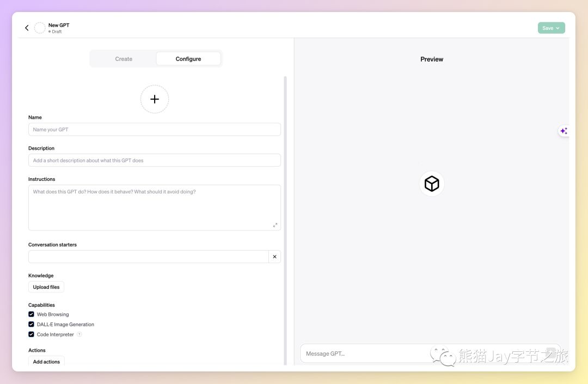Click the configure panel vertical scrollbar

tap(285, 221)
